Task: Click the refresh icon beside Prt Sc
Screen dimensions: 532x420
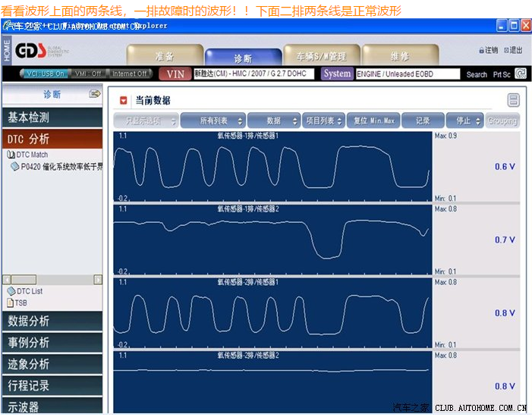Action: (521, 74)
